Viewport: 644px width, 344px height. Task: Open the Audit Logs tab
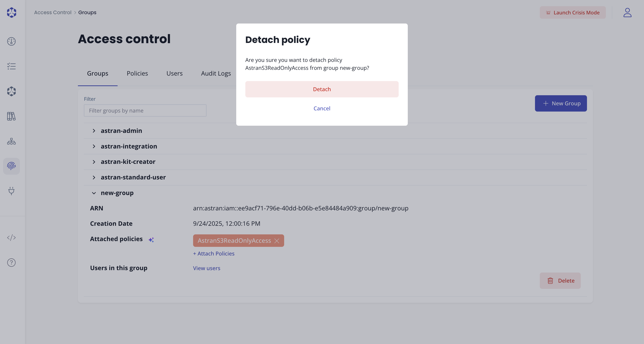[216, 73]
